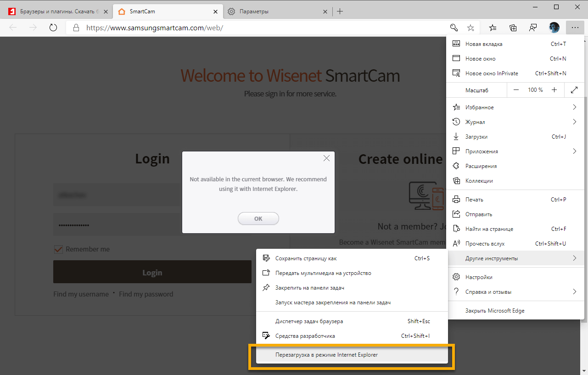Expand Другие инструменты submenu
The height and width of the screenshot is (375, 588).
pyautogui.click(x=515, y=258)
